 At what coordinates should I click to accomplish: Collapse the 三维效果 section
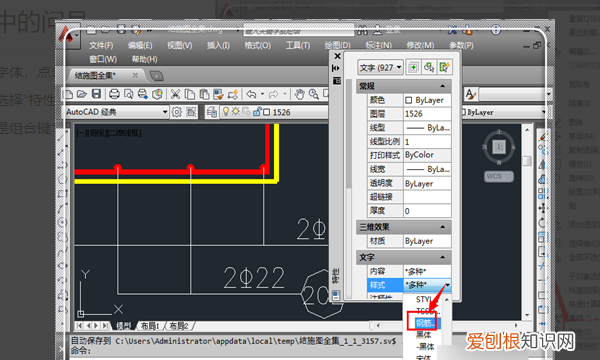tap(443, 227)
